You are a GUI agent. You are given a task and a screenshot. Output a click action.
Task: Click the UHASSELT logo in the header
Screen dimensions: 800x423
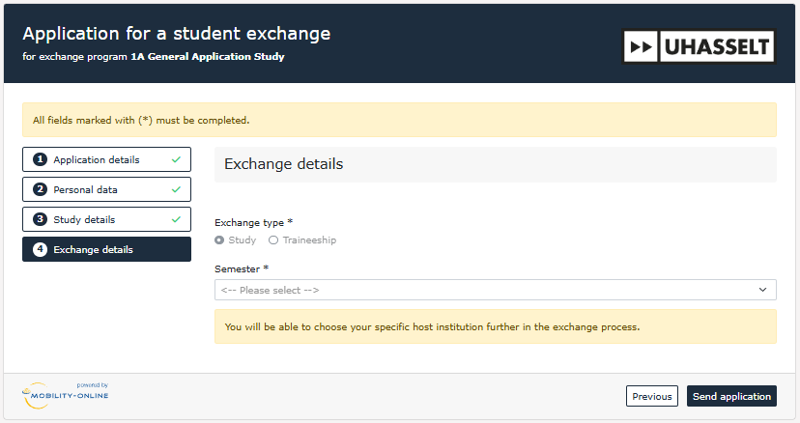pos(698,46)
